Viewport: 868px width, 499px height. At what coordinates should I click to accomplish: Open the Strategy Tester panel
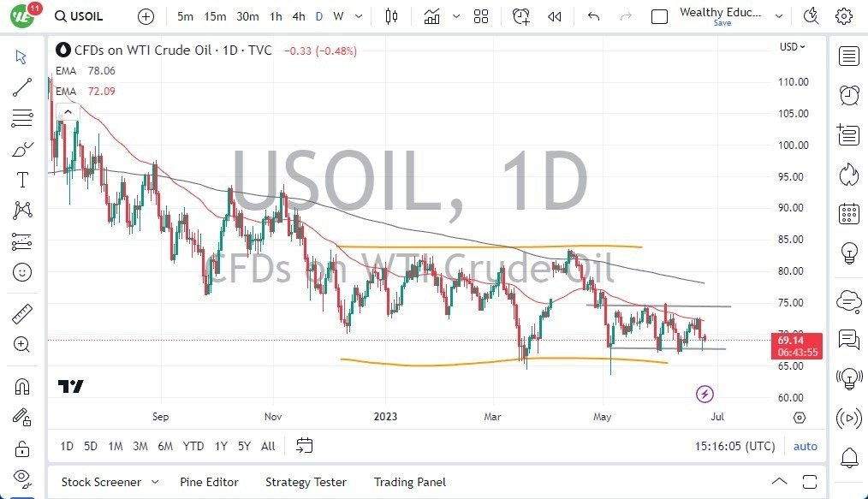306,482
